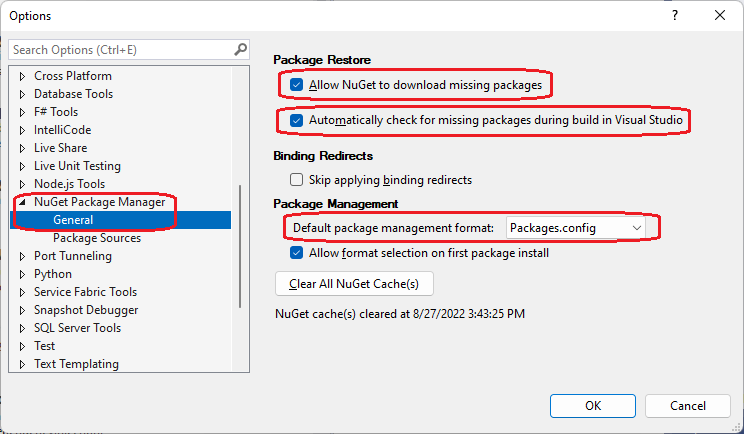The image size is (744, 434).
Task: Open Default package management format dropdown
Action: 577,228
